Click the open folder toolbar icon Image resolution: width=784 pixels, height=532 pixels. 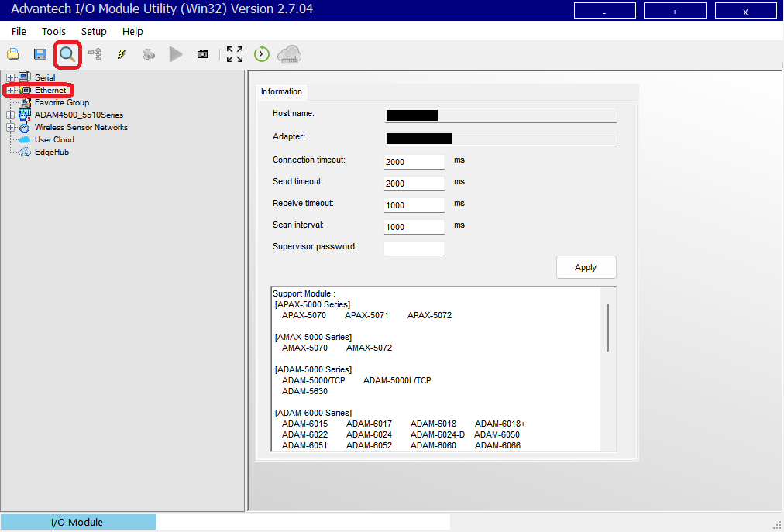pos(13,54)
